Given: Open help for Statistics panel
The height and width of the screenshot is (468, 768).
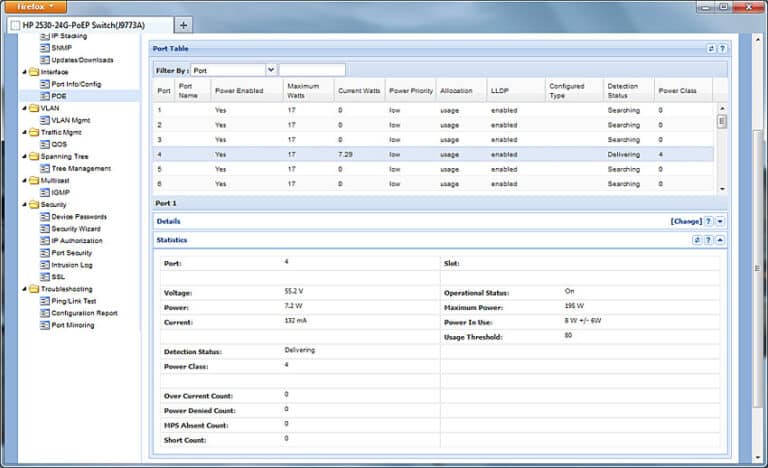Looking at the screenshot, I should coord(708,240).
